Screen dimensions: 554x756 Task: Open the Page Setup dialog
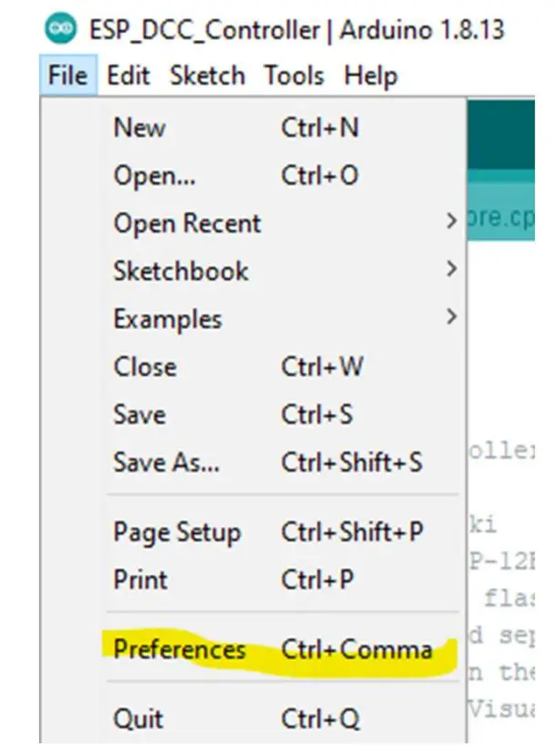(x=179, y=532)
